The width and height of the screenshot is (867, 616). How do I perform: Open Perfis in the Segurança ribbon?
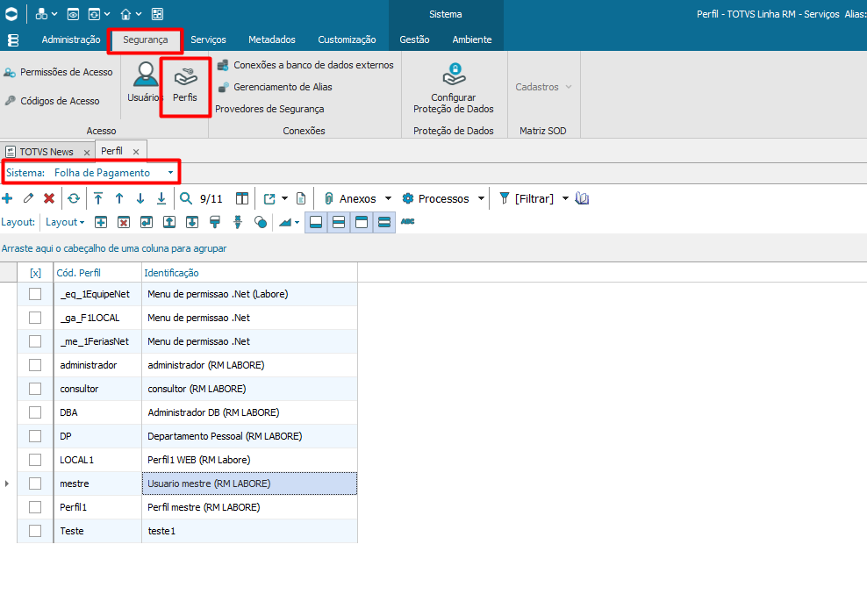tap(184, 86)
